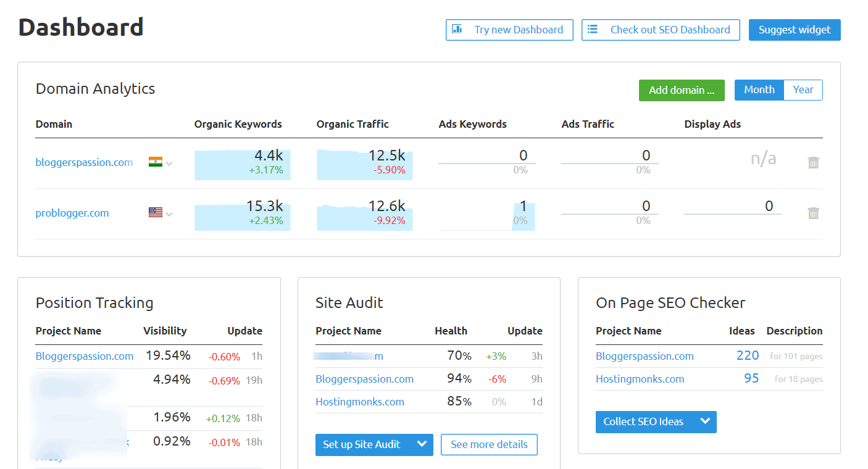Click the Ads Traffic column header

588,124
